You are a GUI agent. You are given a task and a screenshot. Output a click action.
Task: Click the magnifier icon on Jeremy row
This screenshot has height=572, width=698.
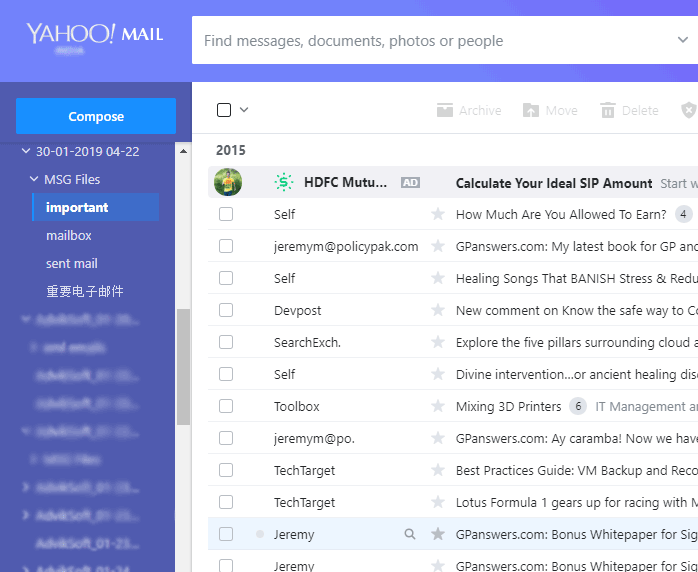[409, 535]
